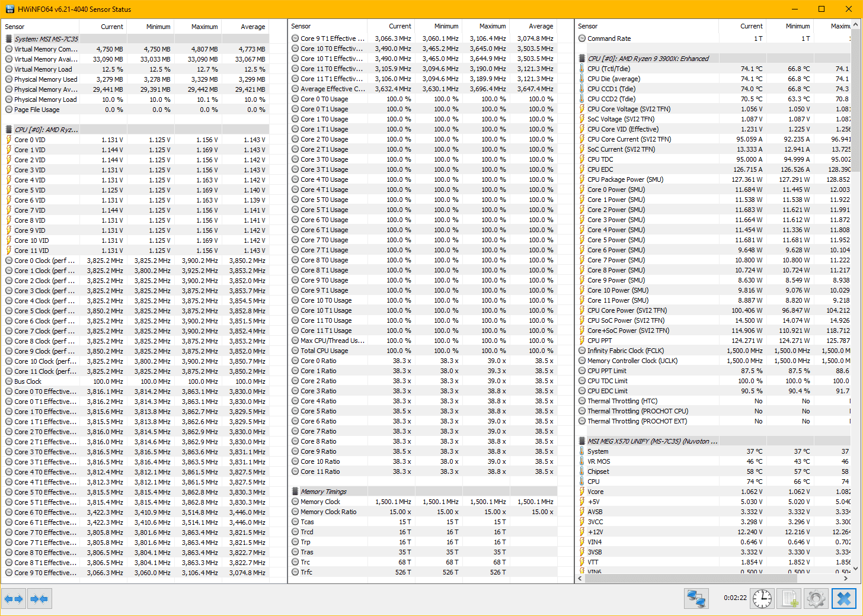Select the Core 11 VID row
The image size is (863, 616).
pyautogui.click(x=136, y=251)
